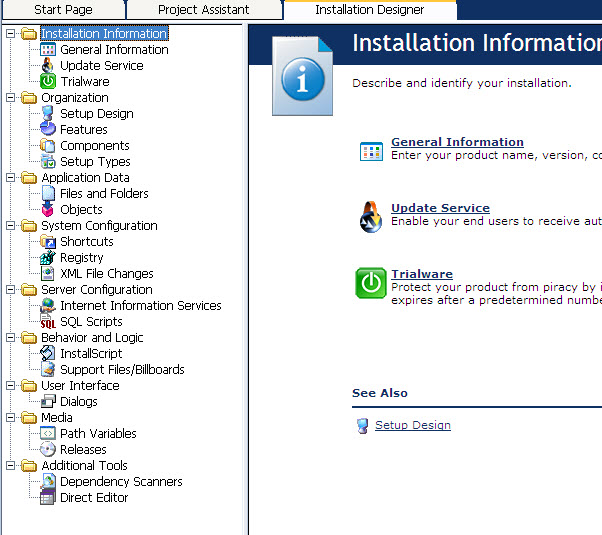Collapse the Server Configuration node

[11, 290]
